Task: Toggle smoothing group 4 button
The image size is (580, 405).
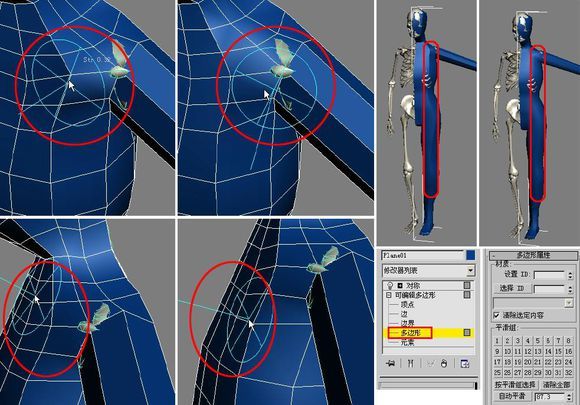Action: [x=528, y=341]
